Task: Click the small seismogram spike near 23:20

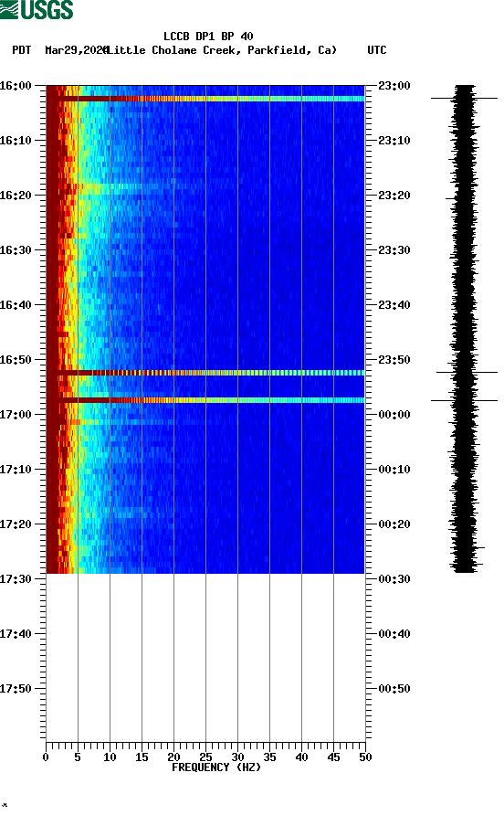Action: click(450, 198)
